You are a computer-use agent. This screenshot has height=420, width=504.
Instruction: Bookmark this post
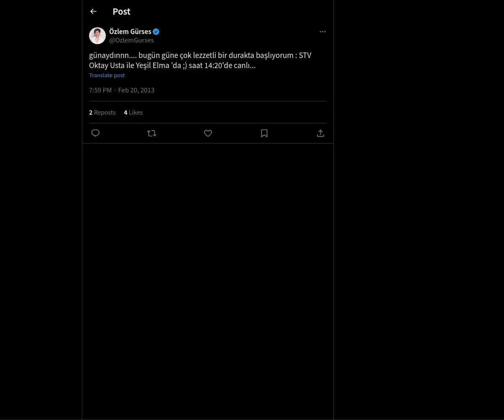pyautogui.click(x=264, y=133)
